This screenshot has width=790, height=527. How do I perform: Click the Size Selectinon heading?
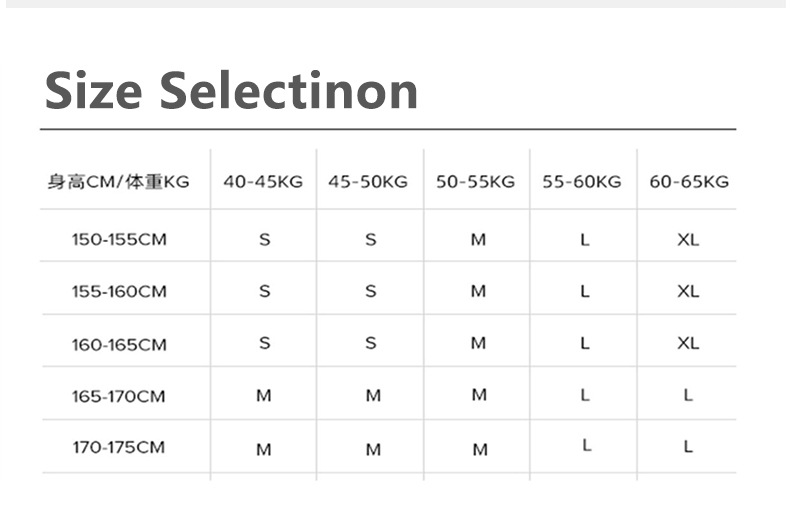click(x=231, y=91)
